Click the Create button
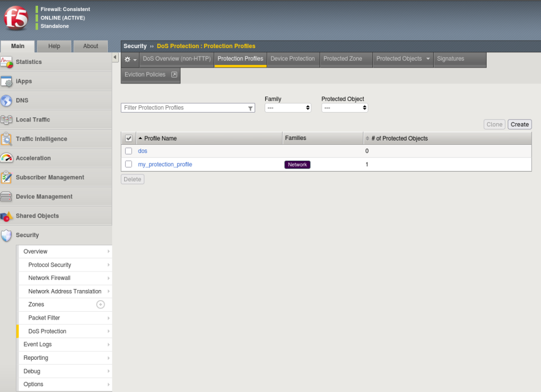The width and height of the screenshot is (541, 392). pyautogui.click(x=519, y=125)
